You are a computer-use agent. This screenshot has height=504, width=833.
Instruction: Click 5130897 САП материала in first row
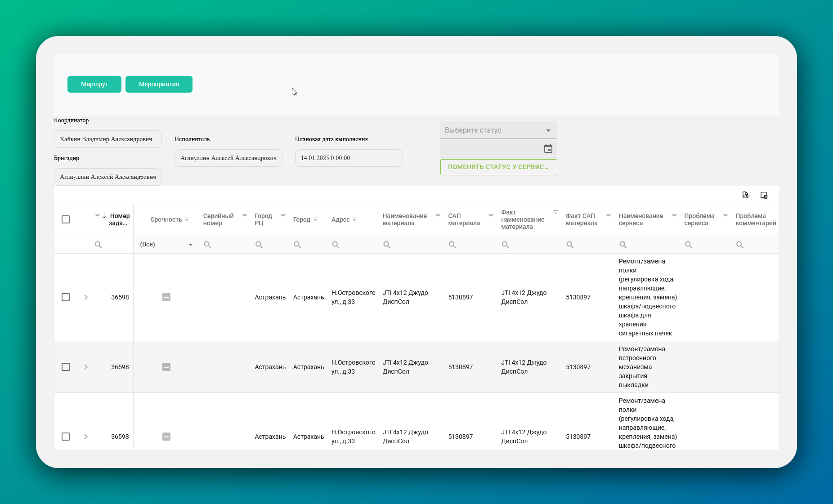click(461, 297)
